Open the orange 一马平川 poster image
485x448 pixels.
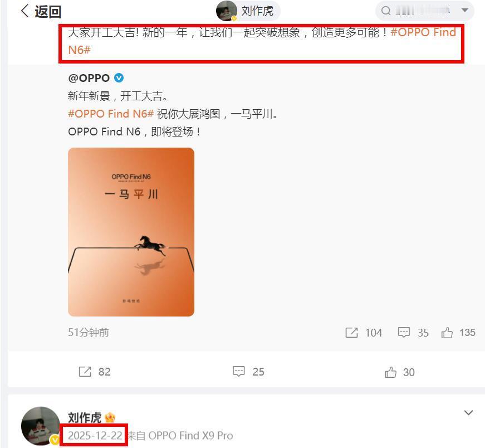click(x=131, y=232)
